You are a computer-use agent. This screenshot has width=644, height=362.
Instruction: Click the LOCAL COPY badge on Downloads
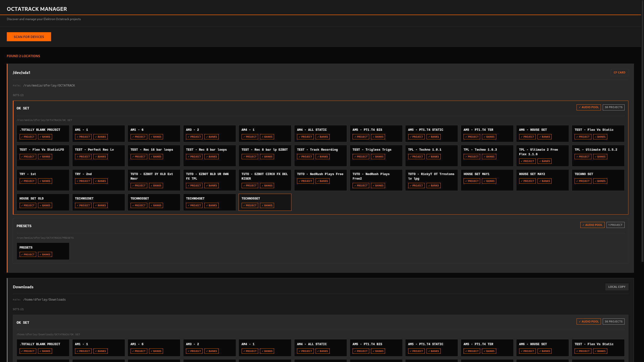pyautogui.click(x=617, y=287)
